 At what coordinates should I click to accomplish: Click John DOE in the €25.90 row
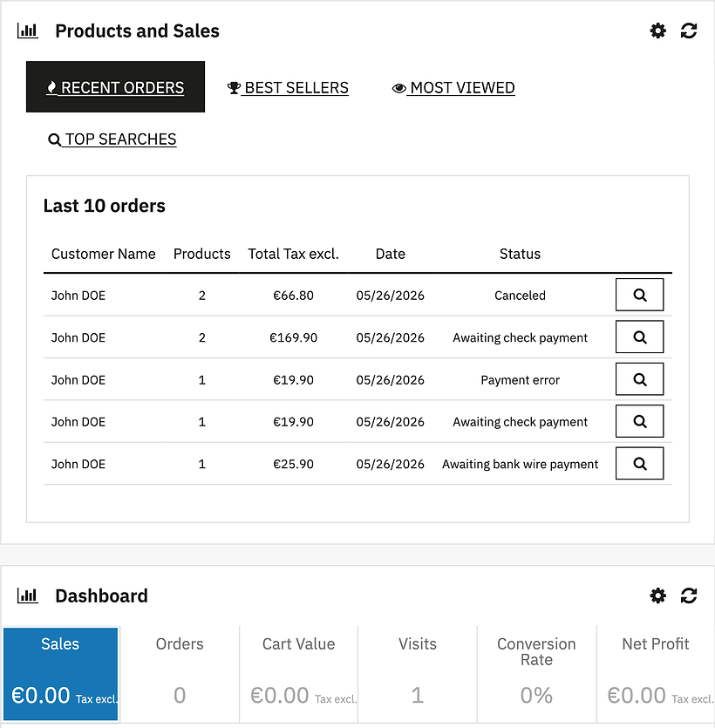(78, 464)
